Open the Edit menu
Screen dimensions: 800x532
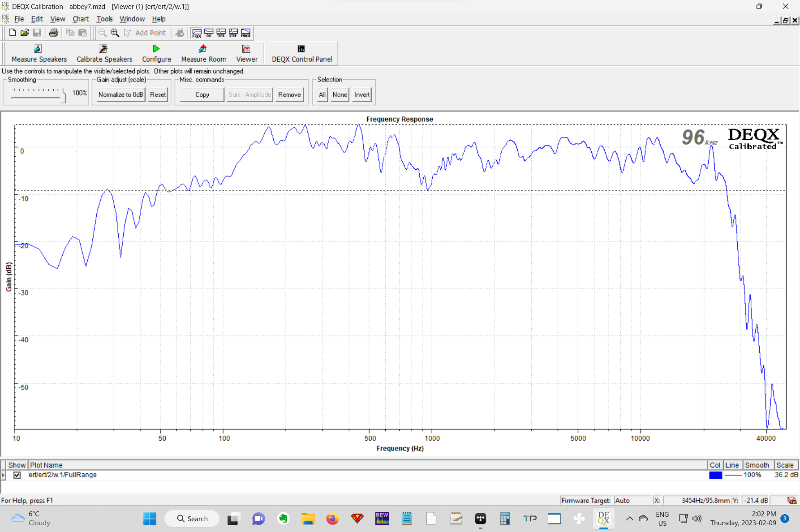tap(37, 19)
